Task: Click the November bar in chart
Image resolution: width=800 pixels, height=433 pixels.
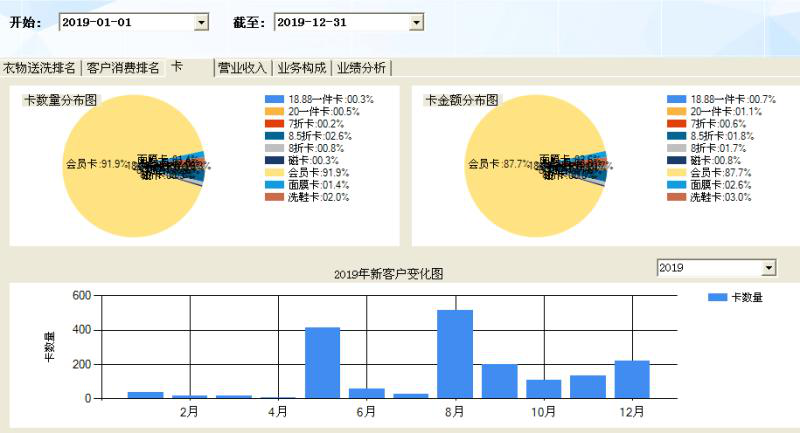Action: click(x=588, y=387)
